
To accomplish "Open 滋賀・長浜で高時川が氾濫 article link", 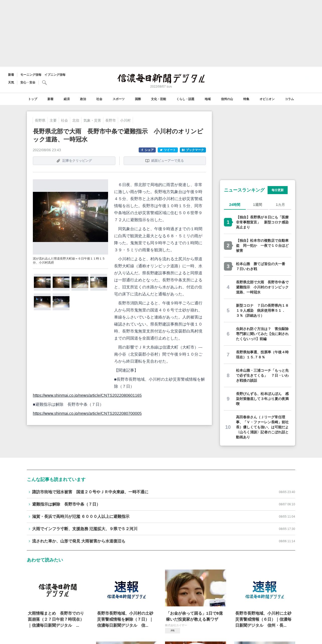I will click(x=81, y=517).
